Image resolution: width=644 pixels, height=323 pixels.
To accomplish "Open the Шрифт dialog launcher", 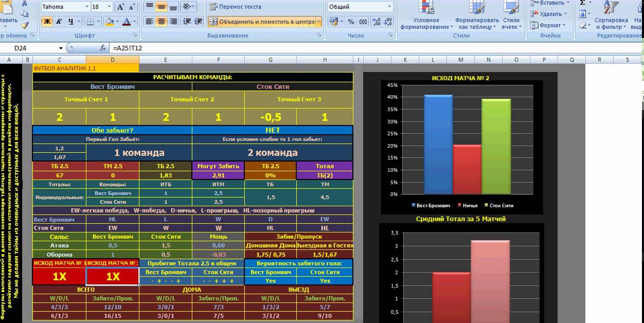I will coord(135,36).
